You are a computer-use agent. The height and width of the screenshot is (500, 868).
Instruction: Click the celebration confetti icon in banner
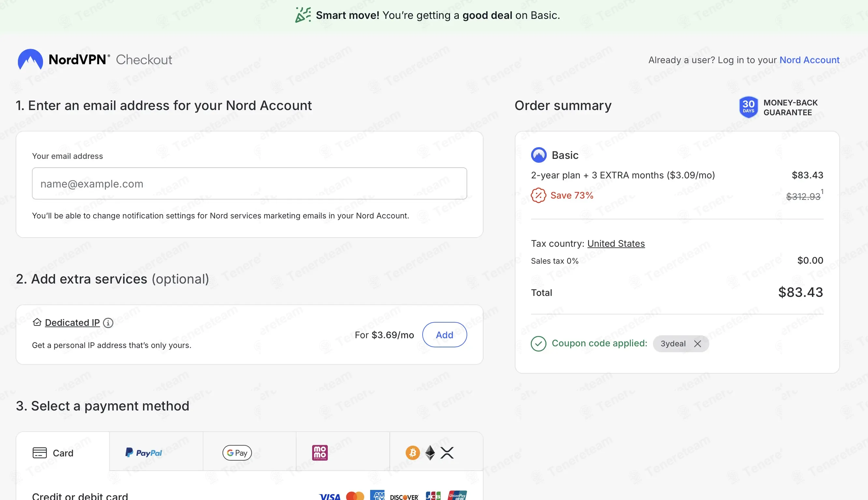303,15
